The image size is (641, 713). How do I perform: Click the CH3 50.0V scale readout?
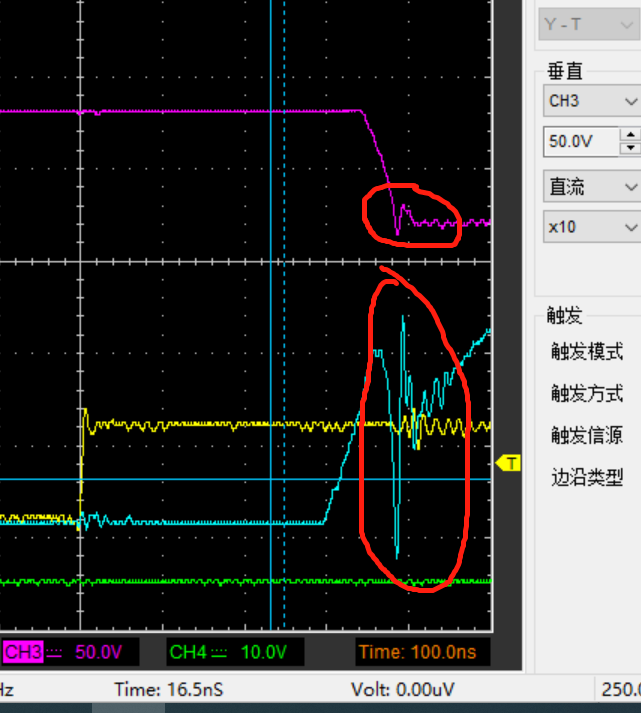click(x=99, y=652)
